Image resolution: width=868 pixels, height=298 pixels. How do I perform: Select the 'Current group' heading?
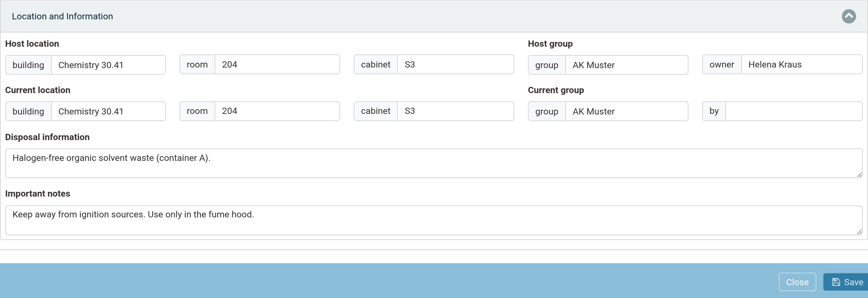(556, 90)
